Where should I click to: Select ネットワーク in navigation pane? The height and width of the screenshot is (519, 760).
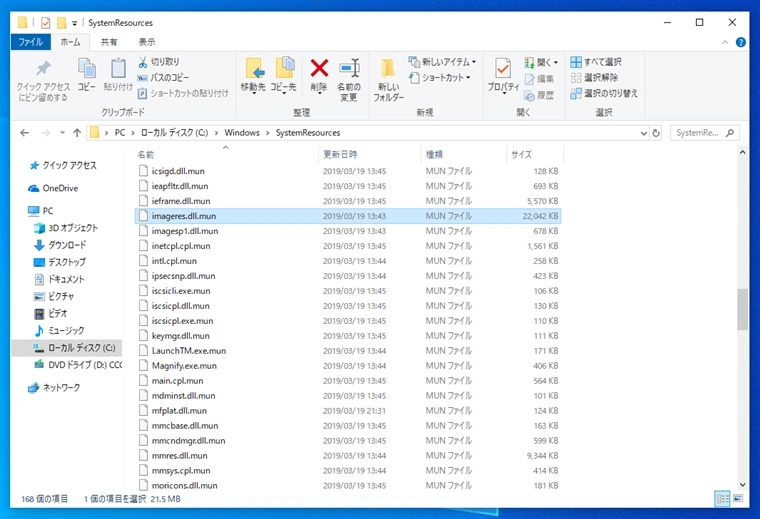coord(54,388)
